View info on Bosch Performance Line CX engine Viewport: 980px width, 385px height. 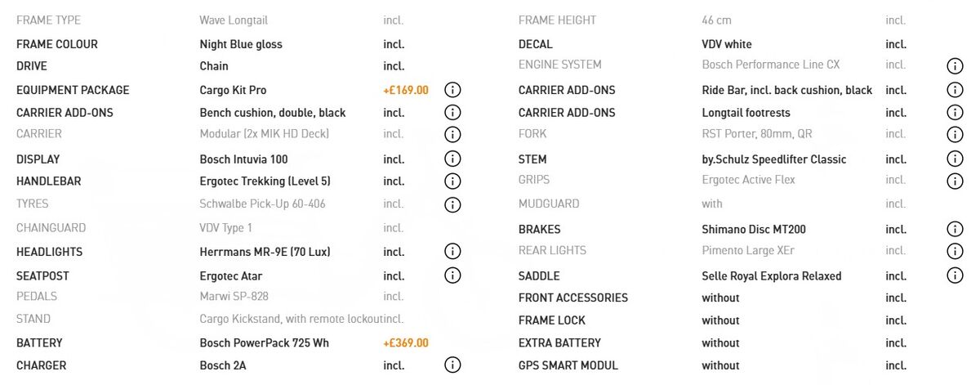pyautogui.click(x=955, y=65)
